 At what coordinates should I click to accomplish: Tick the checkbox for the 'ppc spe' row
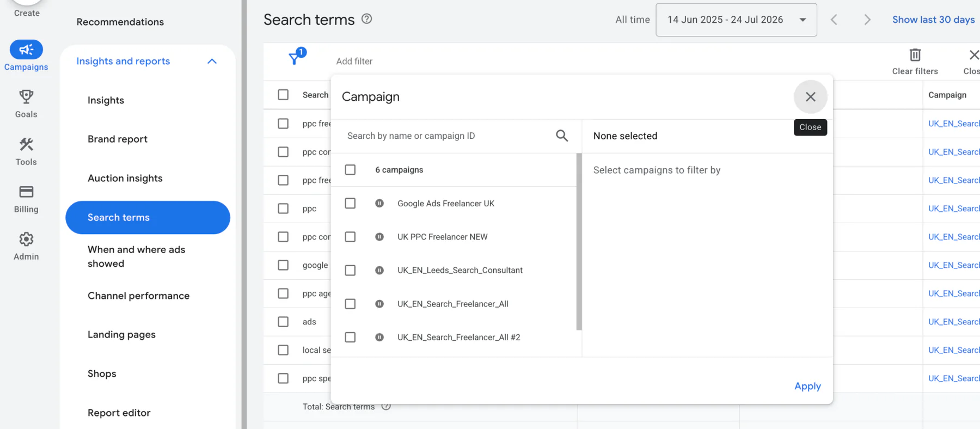point(283,378)
